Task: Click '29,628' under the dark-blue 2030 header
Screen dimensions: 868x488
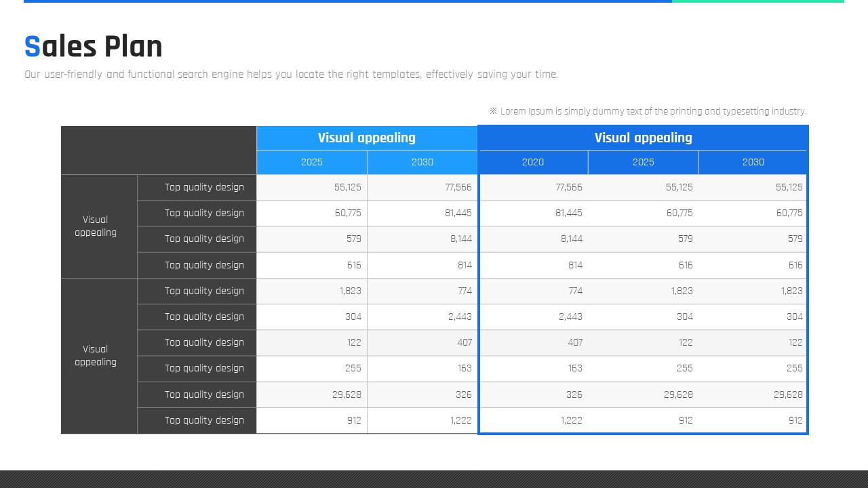Action: [x=789, y=394]
